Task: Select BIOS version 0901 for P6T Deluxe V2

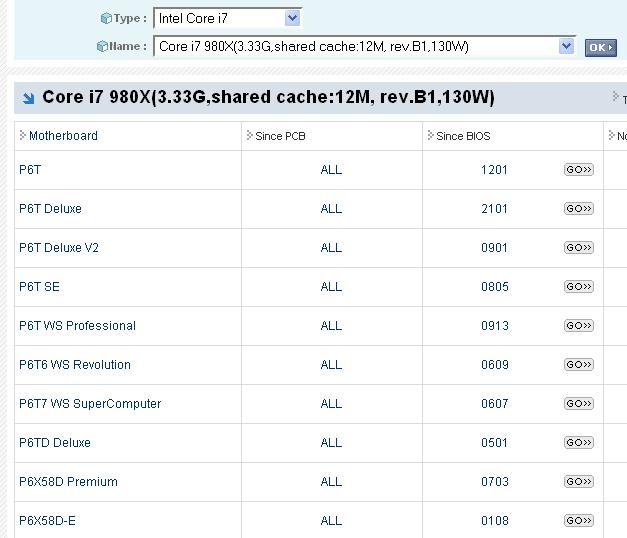Action: [x=494, y=248]
